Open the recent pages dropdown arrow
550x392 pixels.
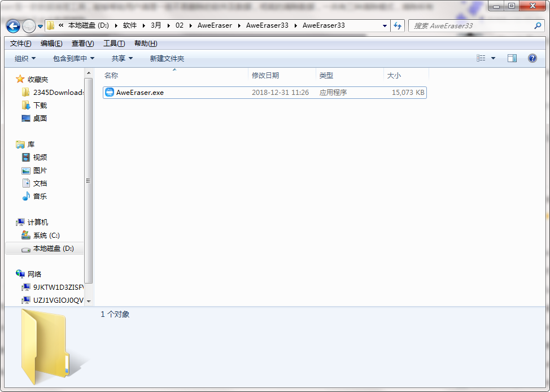40,27
